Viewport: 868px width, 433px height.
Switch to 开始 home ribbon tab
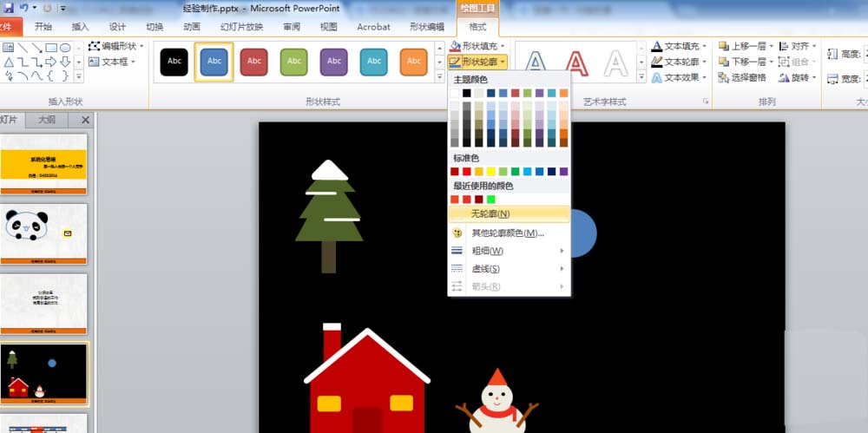coord(43,27)
